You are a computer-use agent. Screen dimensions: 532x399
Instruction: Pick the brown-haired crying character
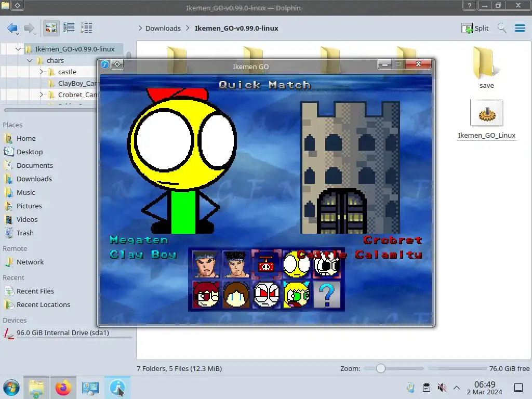coord(236,295)
